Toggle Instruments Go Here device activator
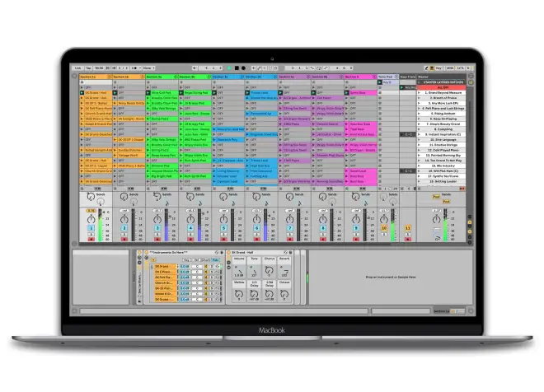Viewport: 544px width, 392px height. click(x=147, y=252)
